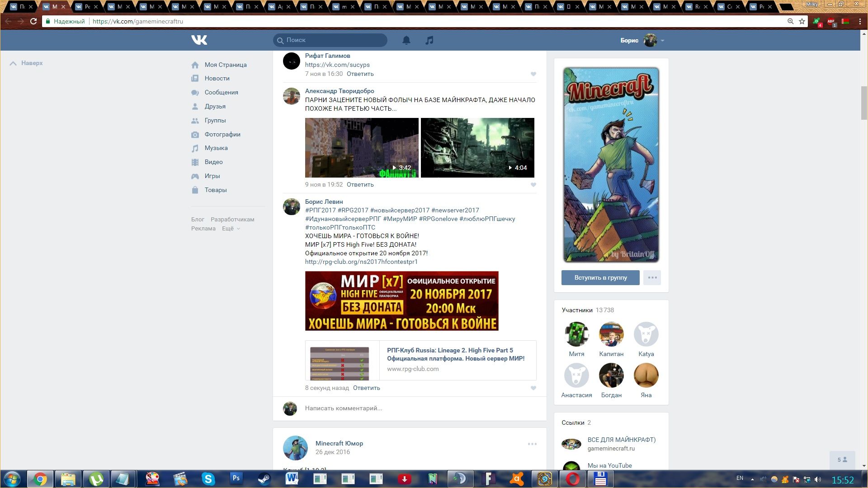
Task: Click the VK logo in header
Action: tap(199, 40)
